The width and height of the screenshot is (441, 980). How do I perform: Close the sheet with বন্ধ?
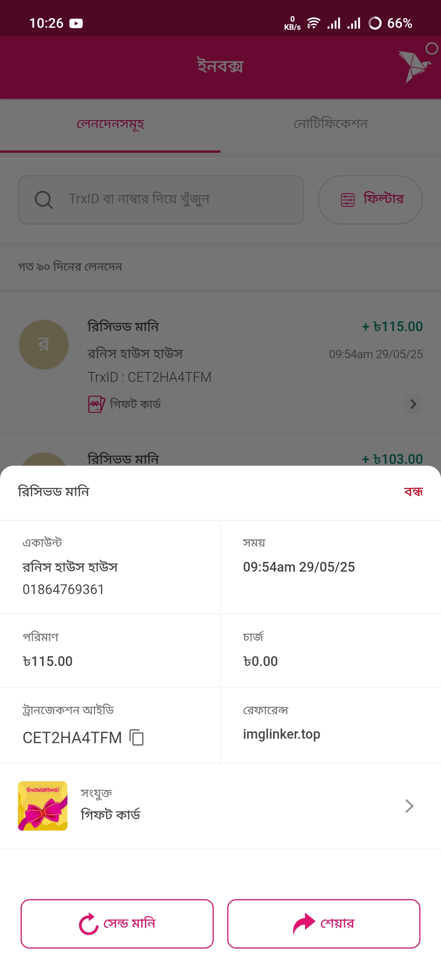[x=413, y=492]
